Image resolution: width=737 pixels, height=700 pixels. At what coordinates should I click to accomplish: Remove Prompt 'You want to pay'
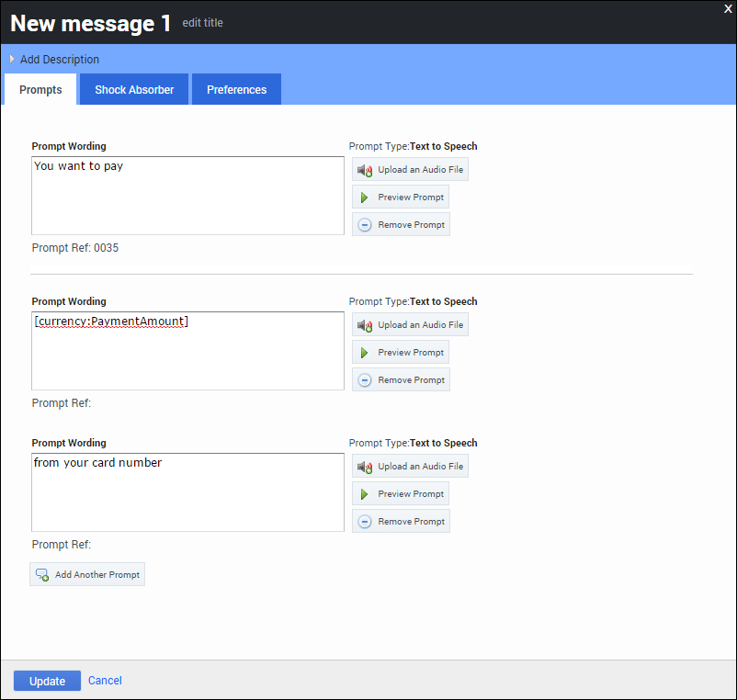(401, 224)
